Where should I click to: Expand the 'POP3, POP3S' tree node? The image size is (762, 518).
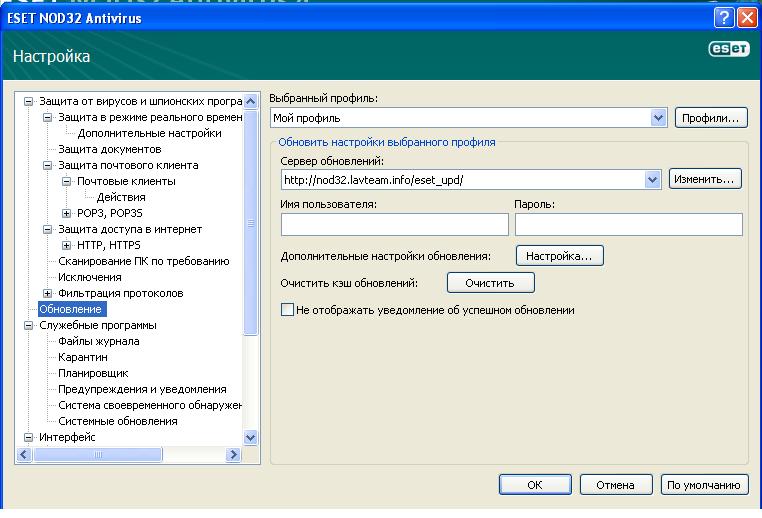click(67, 213)
